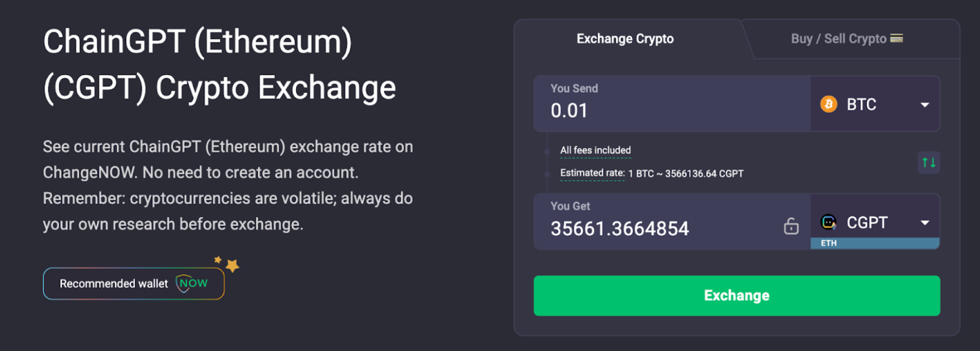The width and height of the screenshot is (980, 351).
Task: Click the small star sparkle near the wallet badge
Action: click(x=217, y=259)
